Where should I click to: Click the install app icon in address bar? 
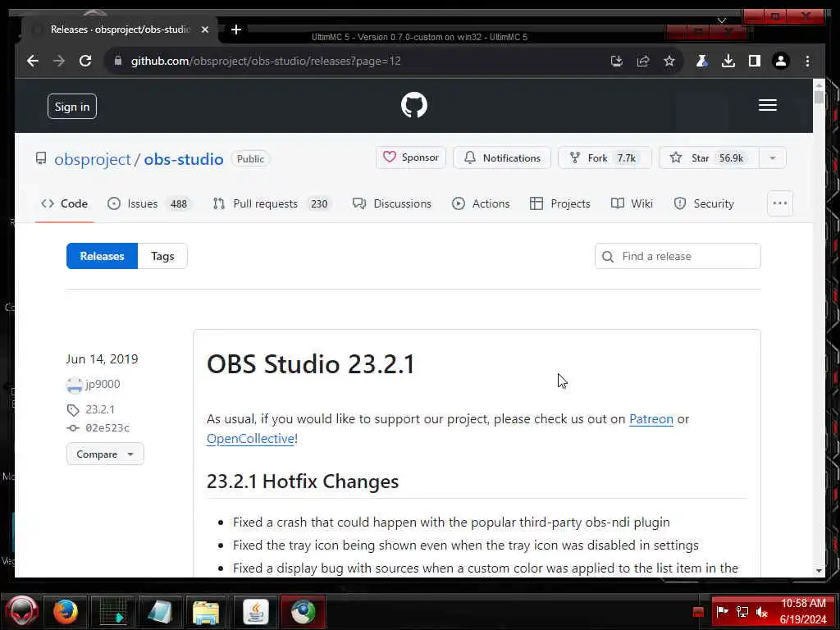tap(617, 61)
